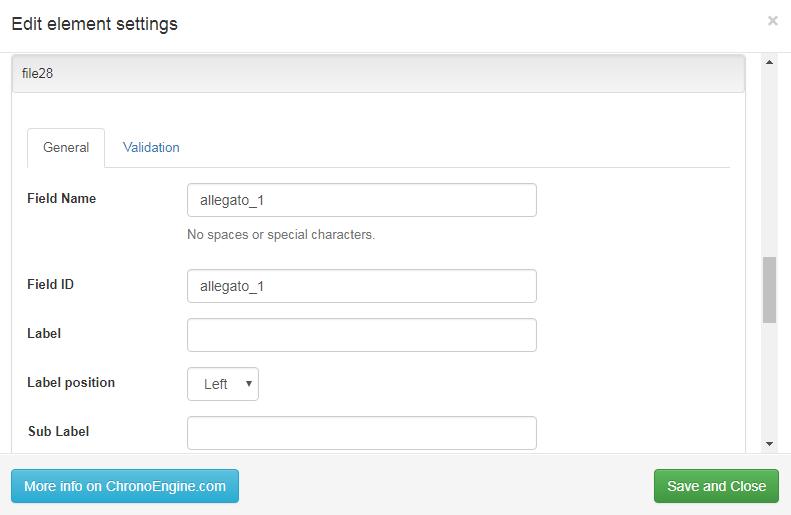Viewport: 791px width, 515px height.
Task: Focus the empty Label text field
Action: click(362, 335)
